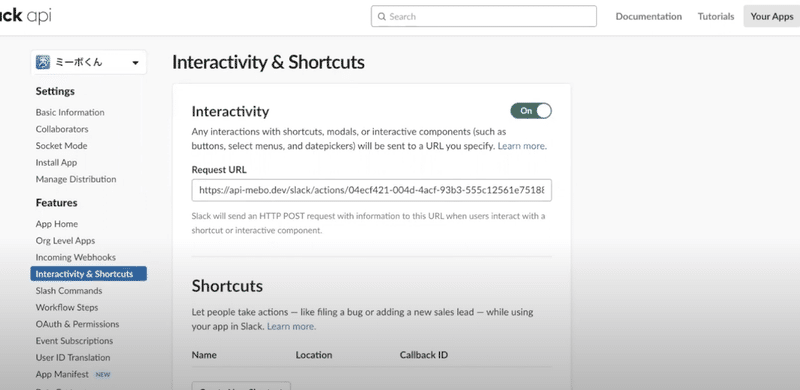Open the App Home page

point(57,224)
